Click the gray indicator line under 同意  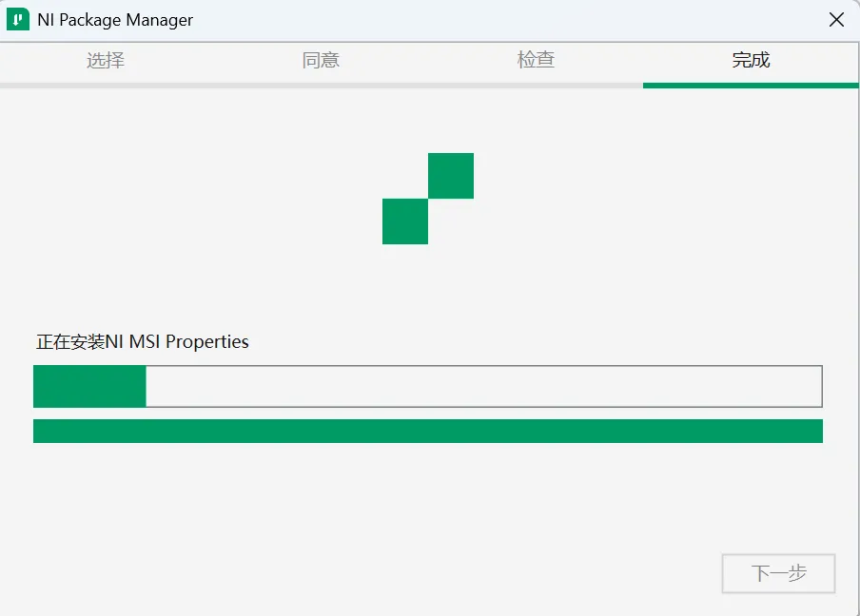(322, 86)
